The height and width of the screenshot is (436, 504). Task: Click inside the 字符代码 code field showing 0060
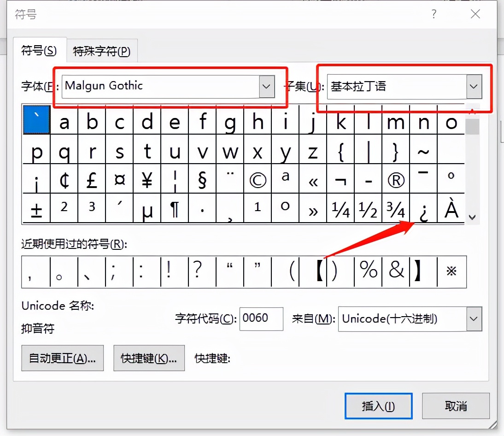[x=261, y=319]
